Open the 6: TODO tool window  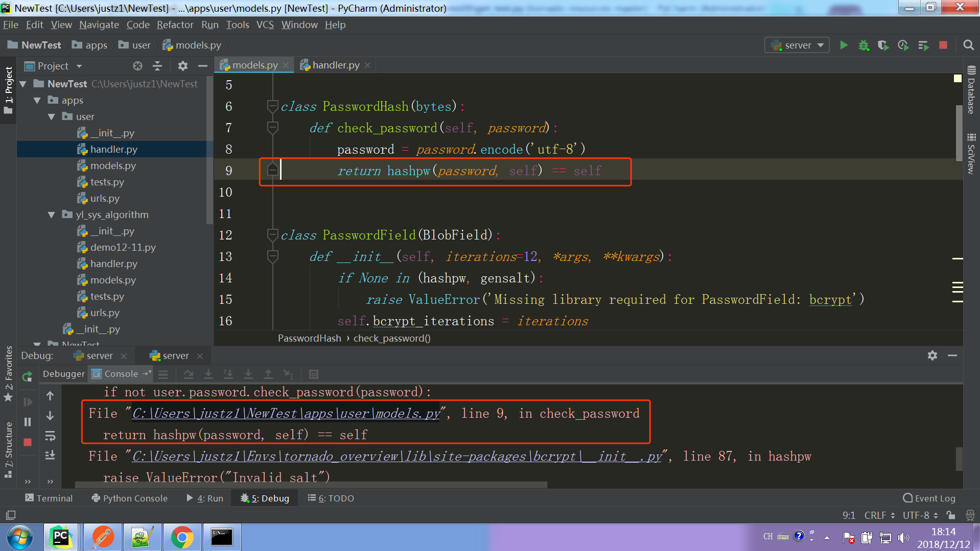tap(331, 498)
